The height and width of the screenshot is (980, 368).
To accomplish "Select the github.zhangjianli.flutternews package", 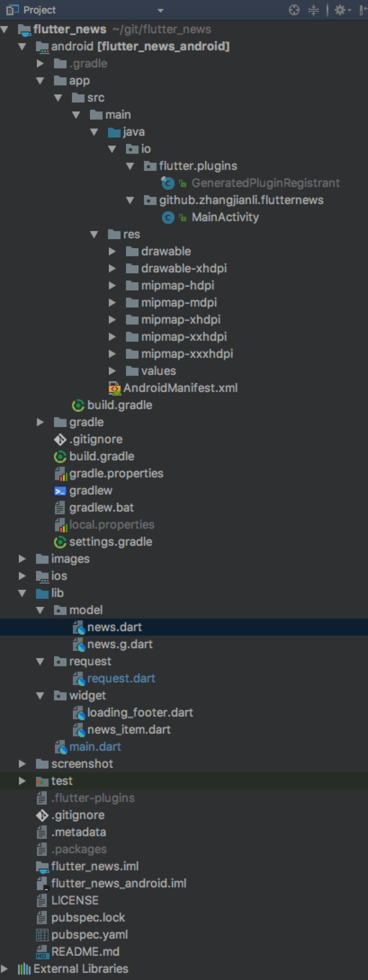I will [x=241, y=200].
